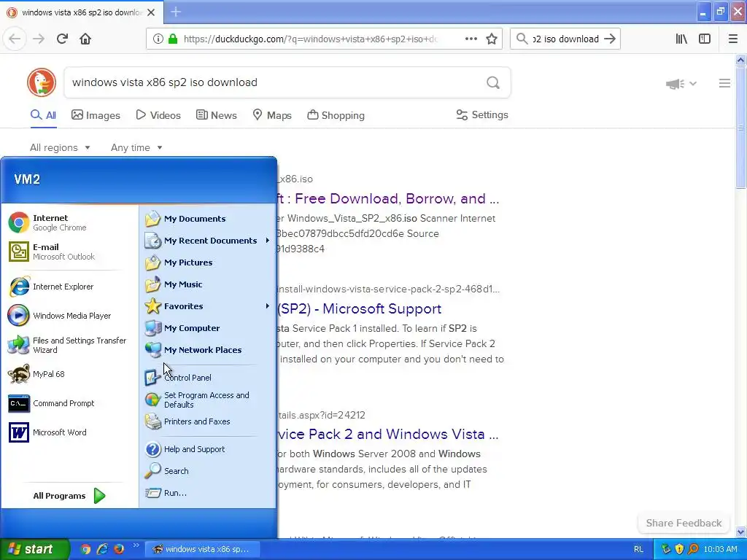This screenshot has height=560, width=747.
Task: Open (SP2) - Microsoft Support result
Action: 359,308
